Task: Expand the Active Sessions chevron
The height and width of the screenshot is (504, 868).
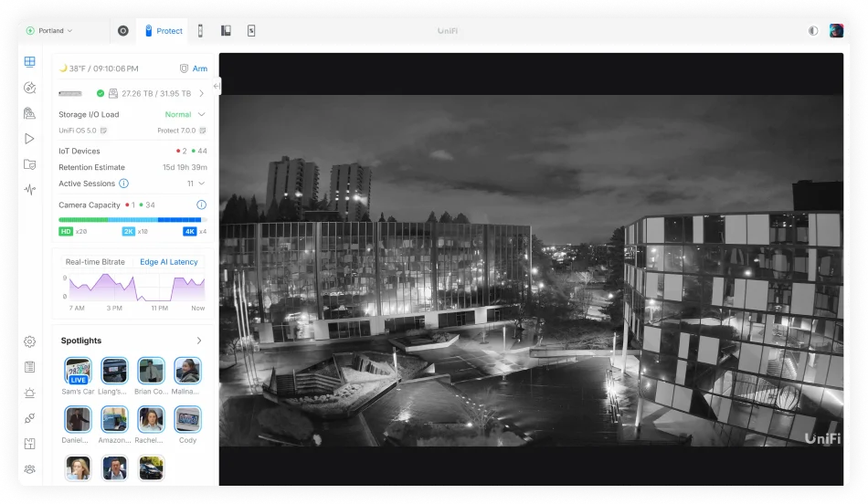Action: click(202, 184)
